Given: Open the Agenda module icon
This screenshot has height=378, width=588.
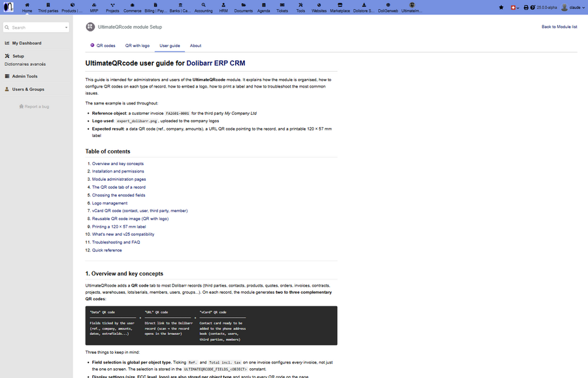Looking at the screenshot, I should coord(264,5).
